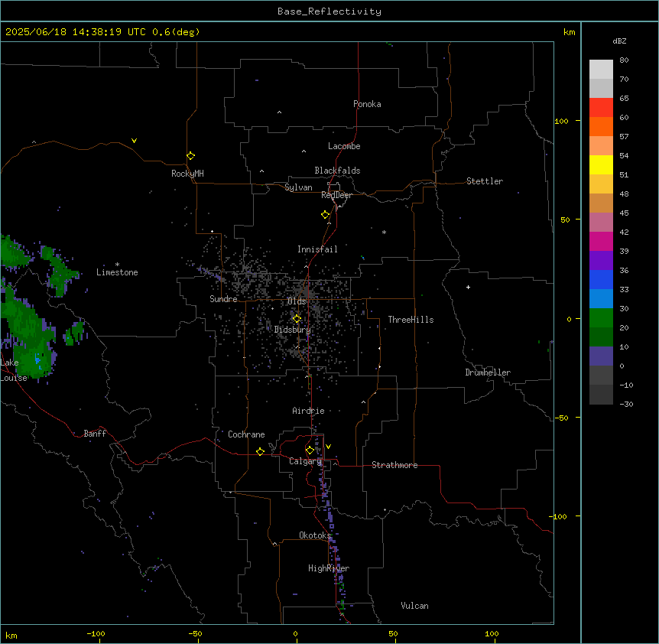Image resolution: width=659 pixels, height=644 pixels.
Task: Click the yellow diamond marker above RockyMH
Action: 190,156
